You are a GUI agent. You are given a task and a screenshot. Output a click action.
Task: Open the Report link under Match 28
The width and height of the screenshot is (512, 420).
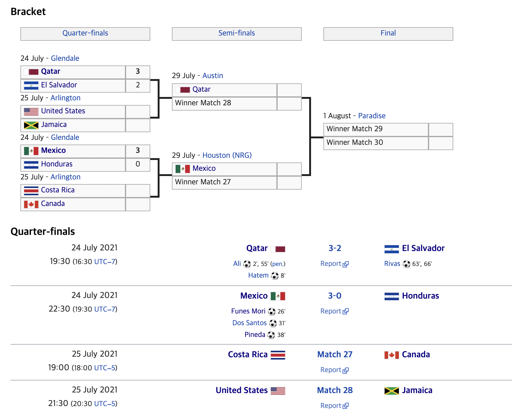(335, 406)
